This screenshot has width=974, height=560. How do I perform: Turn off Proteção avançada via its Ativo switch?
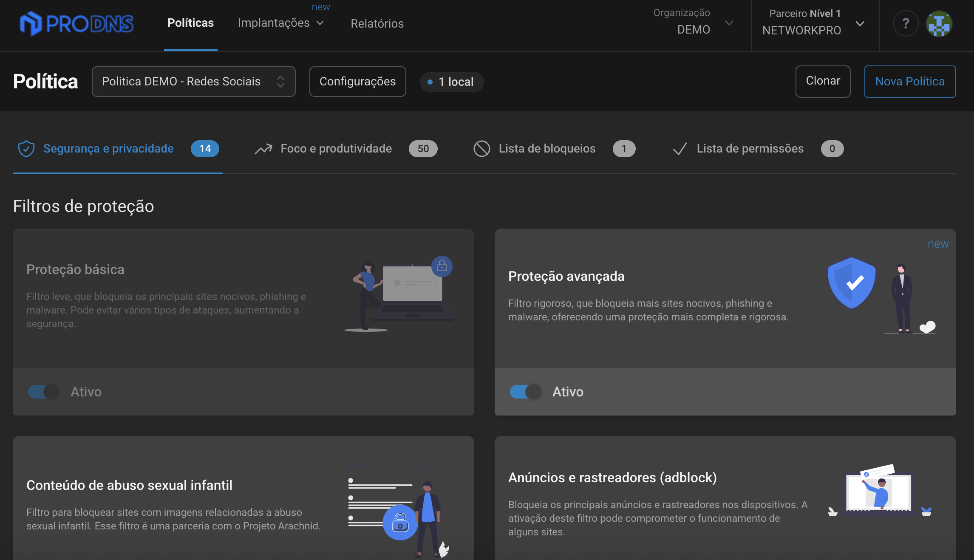pyautogui.click(x=524, y=391)
